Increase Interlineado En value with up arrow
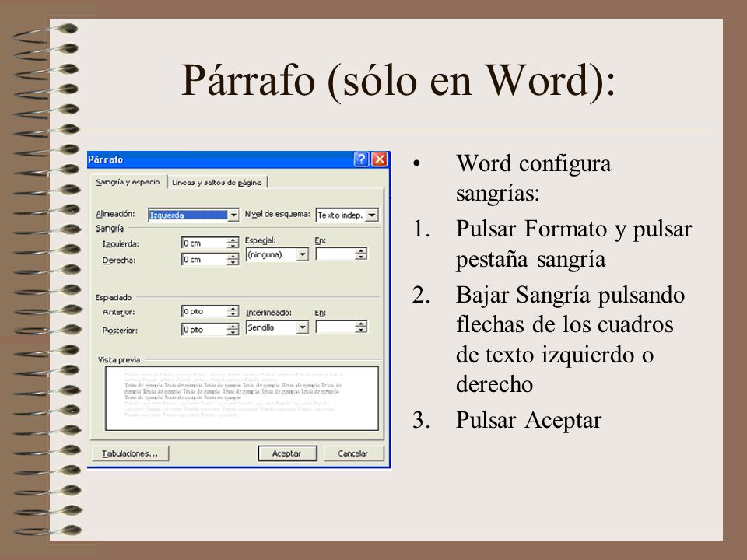Viewport: 747px width, 560px height. click(362, 324)
